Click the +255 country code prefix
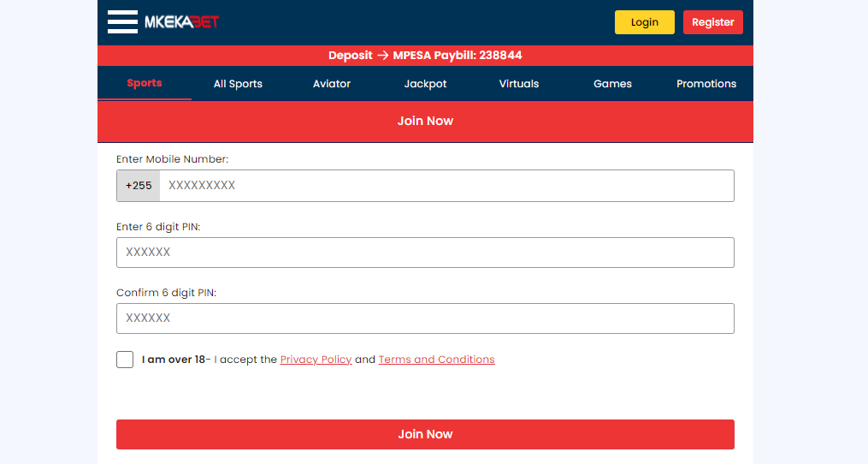Viewport: 868px width, 464px height. coord(139,186)
